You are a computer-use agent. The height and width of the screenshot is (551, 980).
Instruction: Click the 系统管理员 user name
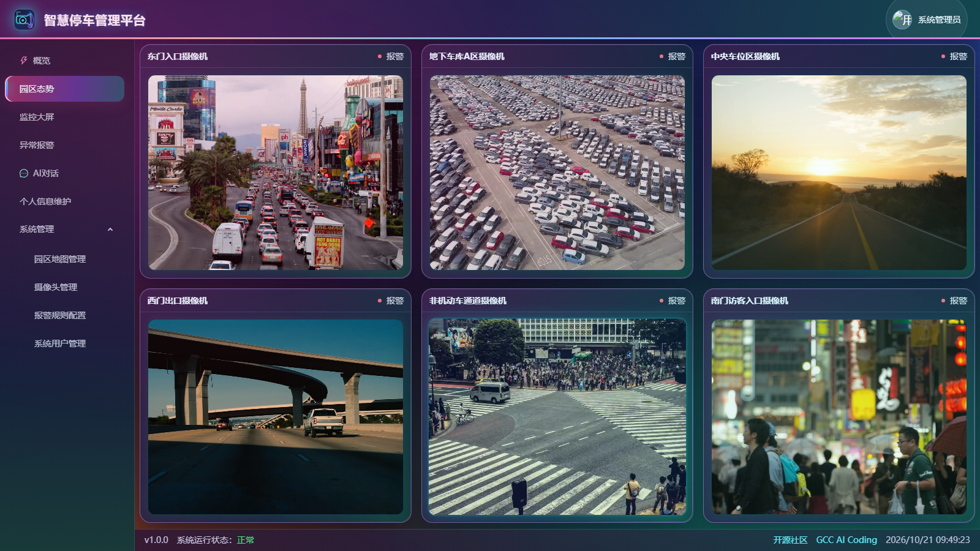tap(939, 20)
